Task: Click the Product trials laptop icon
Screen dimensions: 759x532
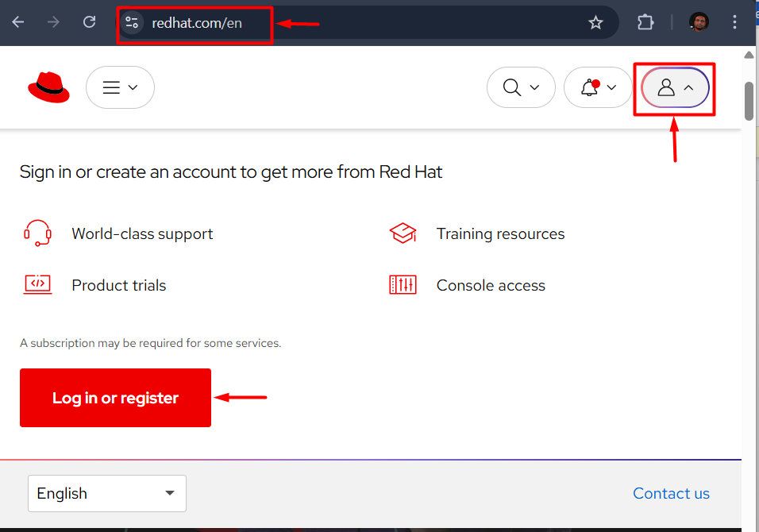Action: 38,284
